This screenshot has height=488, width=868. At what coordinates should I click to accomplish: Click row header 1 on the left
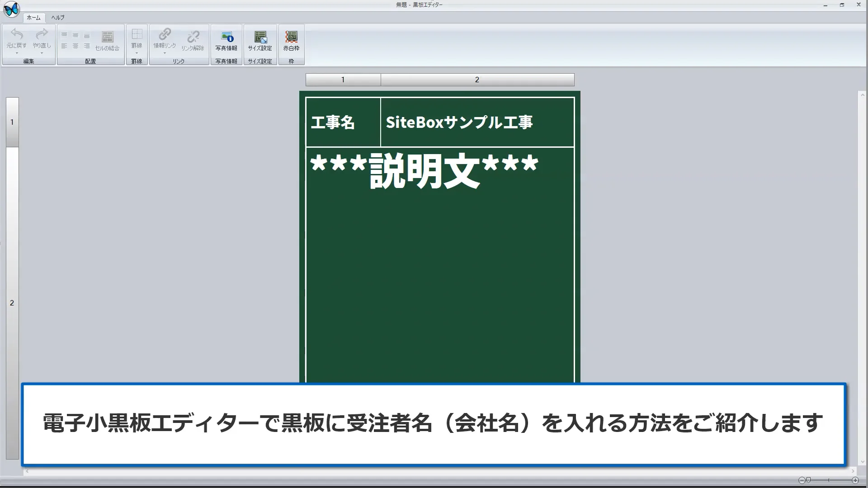click(12, 122)
